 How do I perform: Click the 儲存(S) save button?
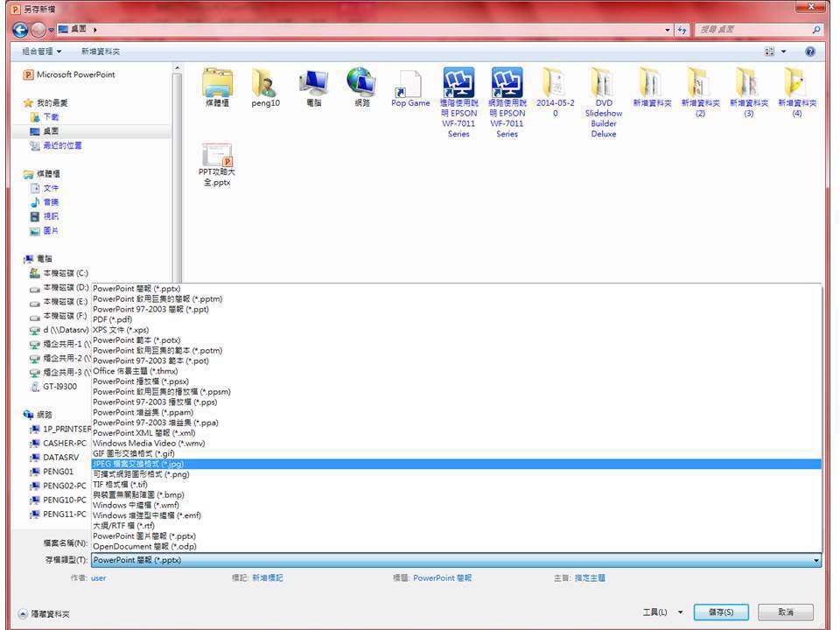[x=721, y=612]
